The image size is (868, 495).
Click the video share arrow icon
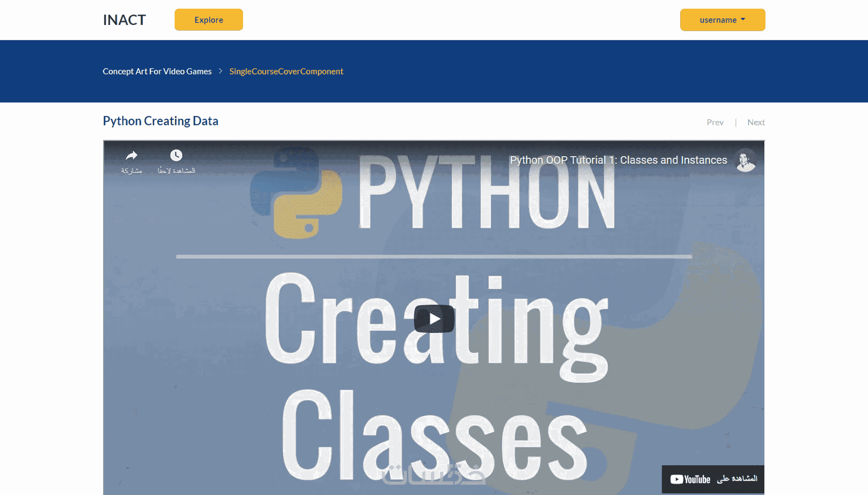[x=132, y=156]
